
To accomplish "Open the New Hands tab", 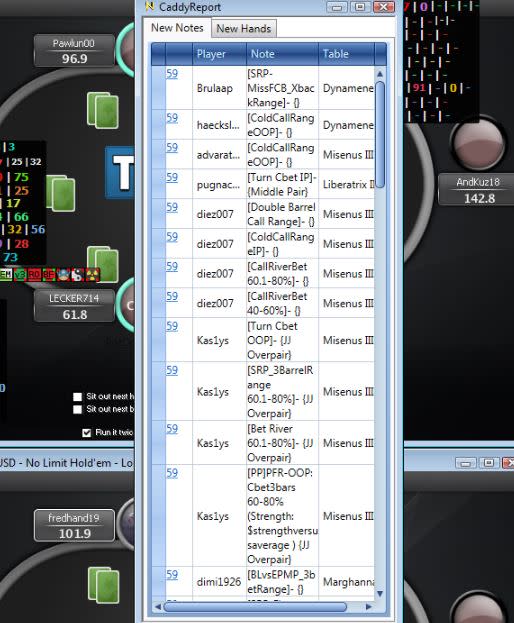I will [x=243, y=29].
